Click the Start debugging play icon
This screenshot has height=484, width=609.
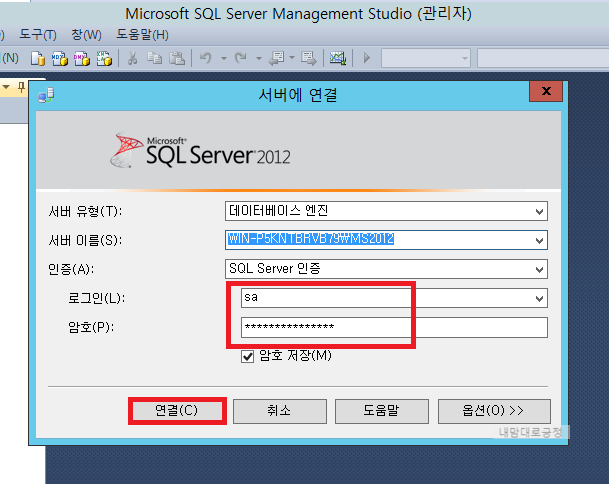[x=366, y=58]
